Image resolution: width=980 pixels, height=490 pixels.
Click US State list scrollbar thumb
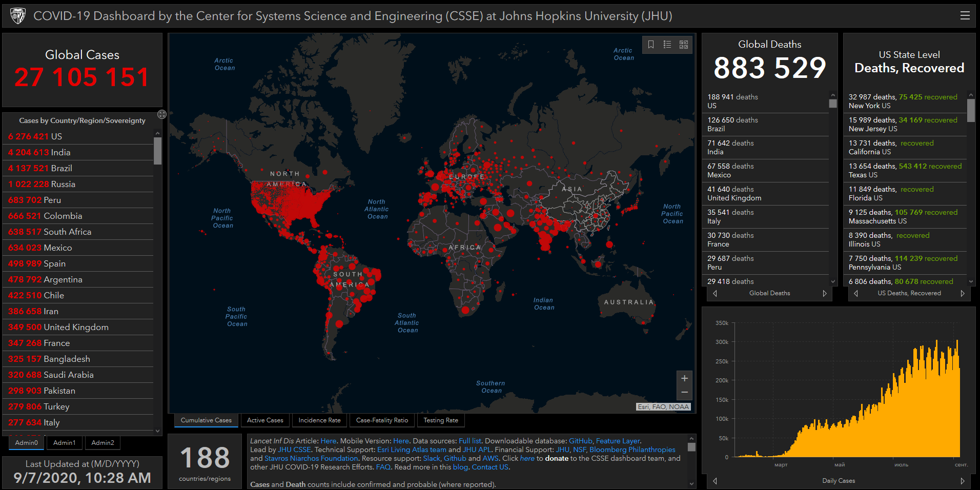point(971,111)
